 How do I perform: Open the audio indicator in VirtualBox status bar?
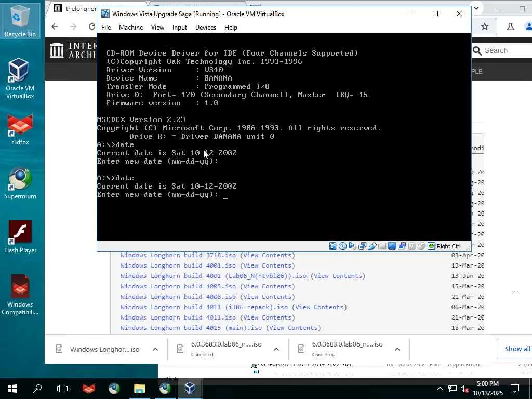(353, 246)
